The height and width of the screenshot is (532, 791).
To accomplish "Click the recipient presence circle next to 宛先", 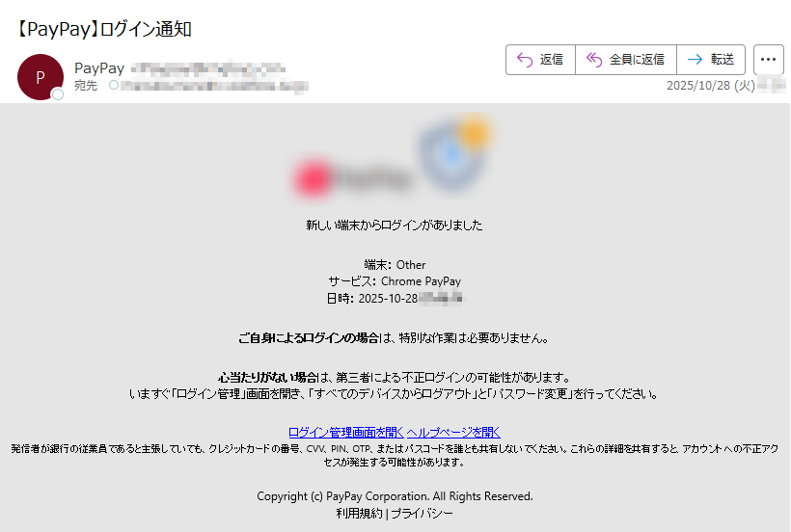I will tap(114, 85).
